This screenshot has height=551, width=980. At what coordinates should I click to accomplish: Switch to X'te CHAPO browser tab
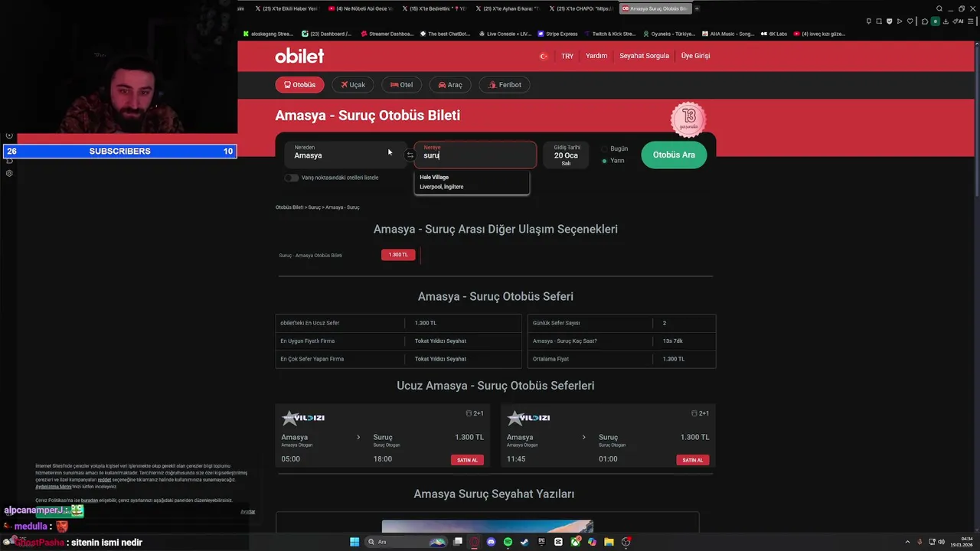tap(580, 8)
